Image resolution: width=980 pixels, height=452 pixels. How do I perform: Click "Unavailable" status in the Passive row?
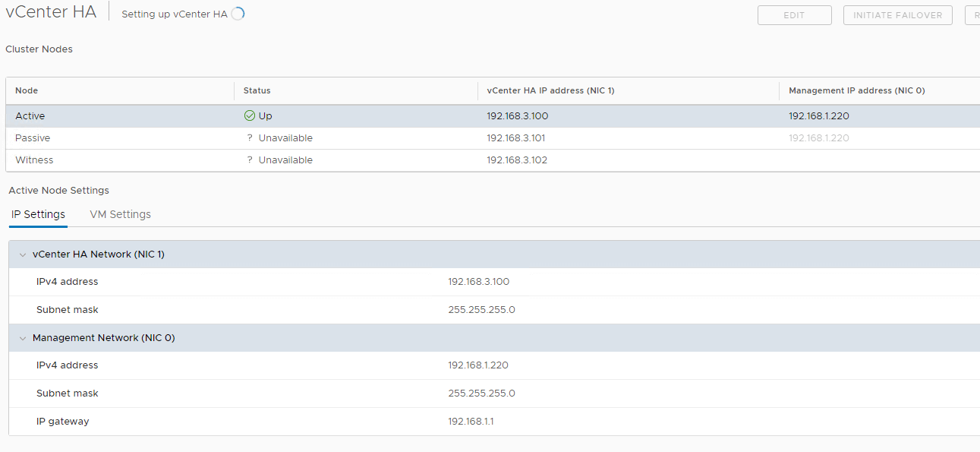pyautogui.click(x=285, y=138)
